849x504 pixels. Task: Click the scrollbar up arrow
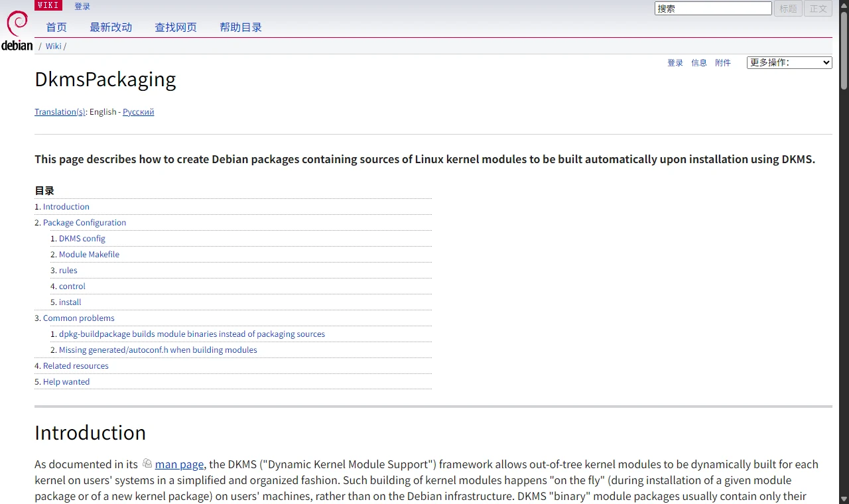[844, 5]
